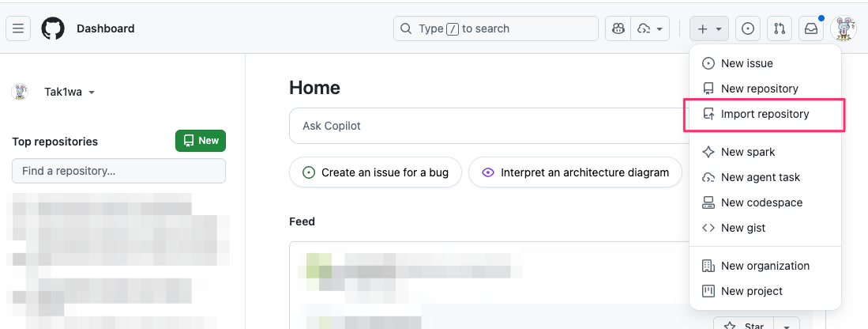Open the Issues icon in header
This screenshot has width=868, height=329.
(748, 28)
